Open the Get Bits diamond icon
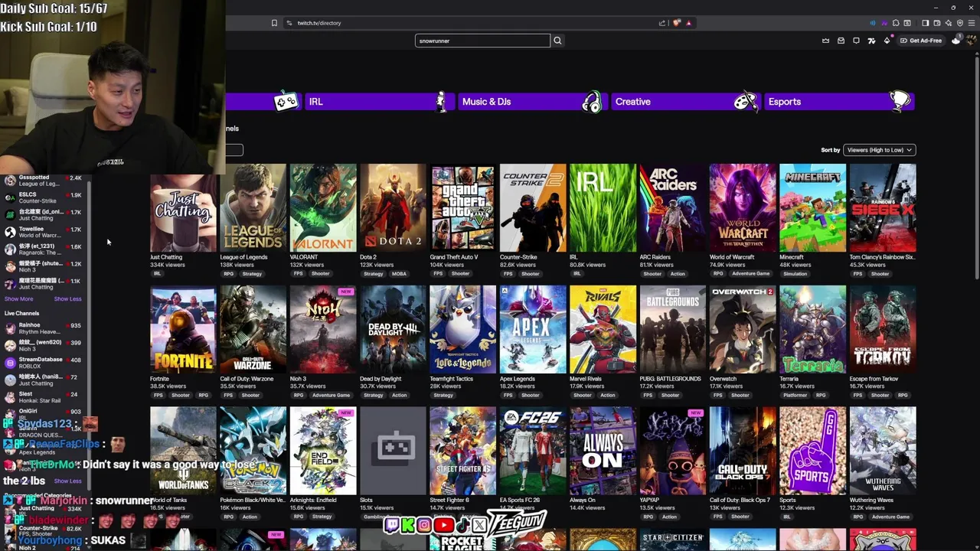The width and height of the screenshot is (980, 551). (887, 41)
